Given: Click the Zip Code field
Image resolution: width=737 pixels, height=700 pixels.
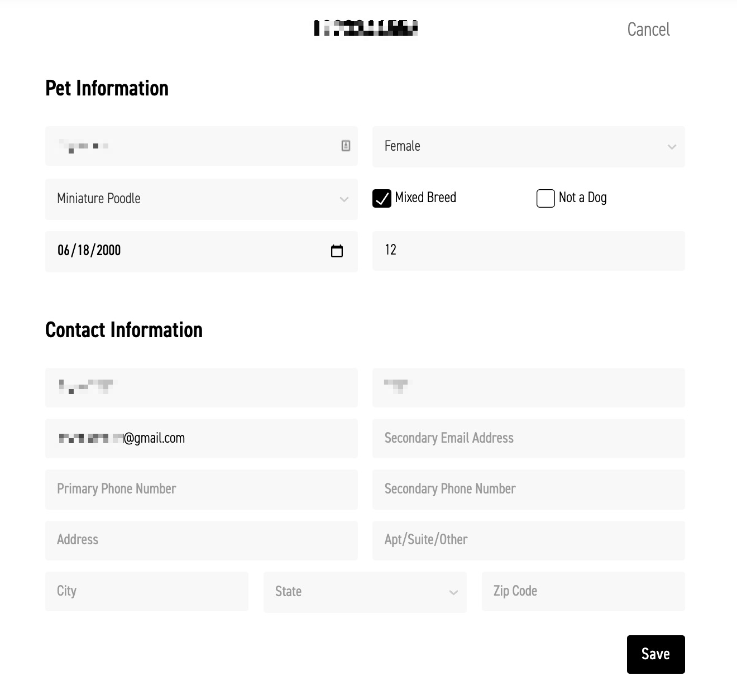Looking at the screenshot, I should (583, 591).
